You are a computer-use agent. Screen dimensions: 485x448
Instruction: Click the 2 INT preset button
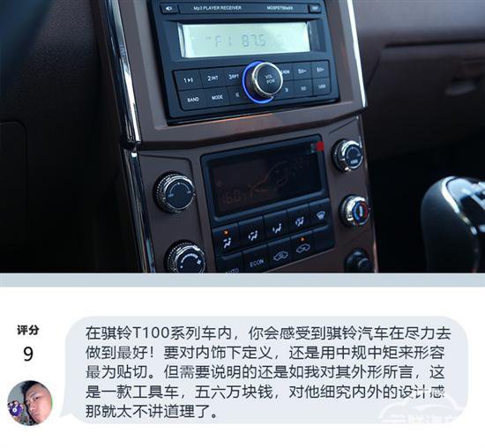pos(213,78)
